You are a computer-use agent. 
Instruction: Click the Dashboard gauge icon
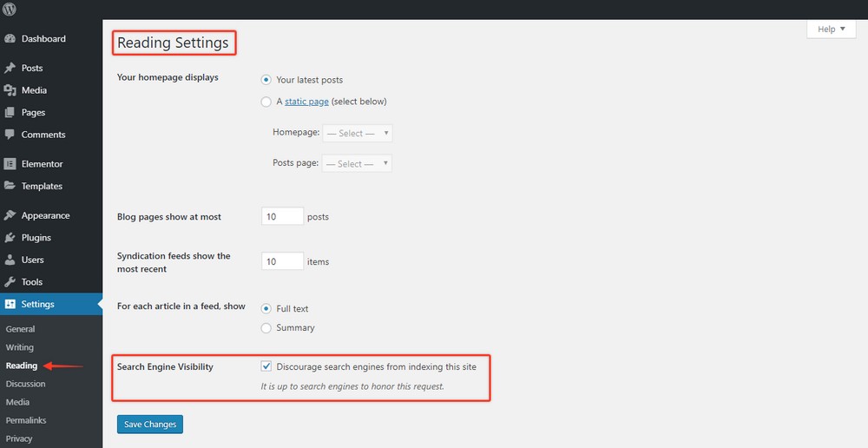click(10, 39)
